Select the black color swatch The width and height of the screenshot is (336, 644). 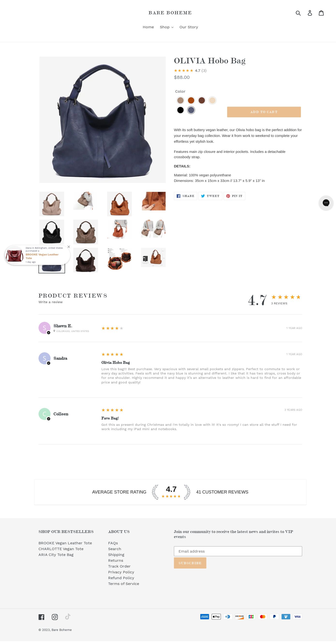point(180,110)
